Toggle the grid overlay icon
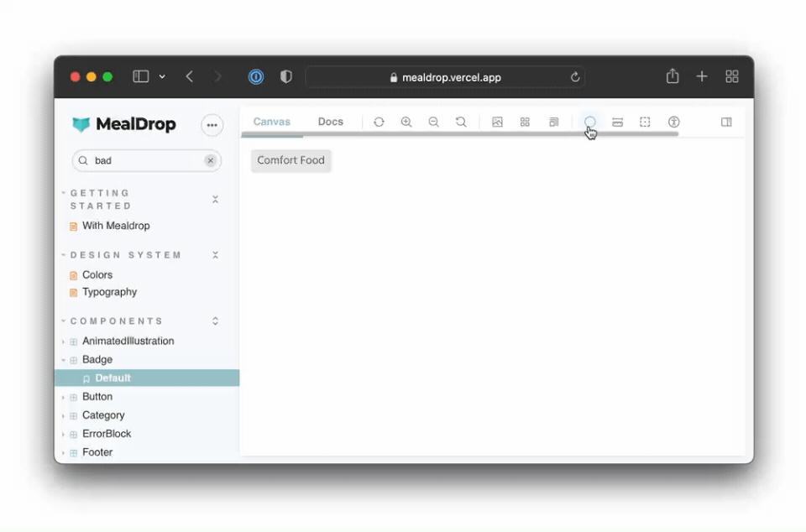This screenshot has height=532, width=806. [525, 122]
